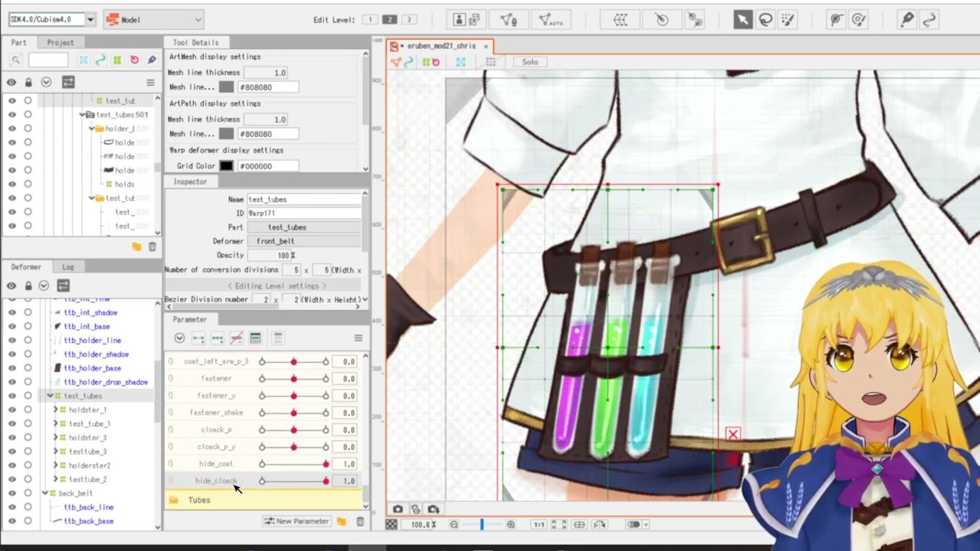Collapse the test_tubes deformer tree node
Screen dimensions: 980x551
pos(51,396)
